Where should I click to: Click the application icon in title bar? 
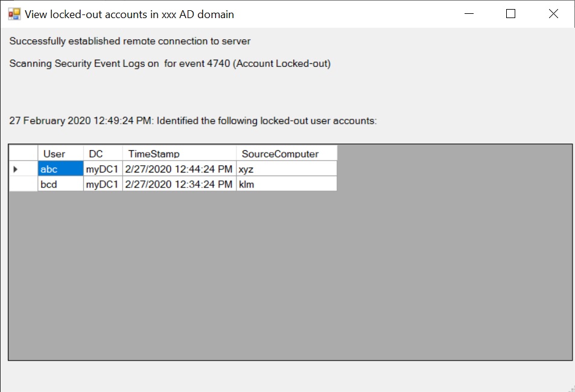(x=14, y=14)
